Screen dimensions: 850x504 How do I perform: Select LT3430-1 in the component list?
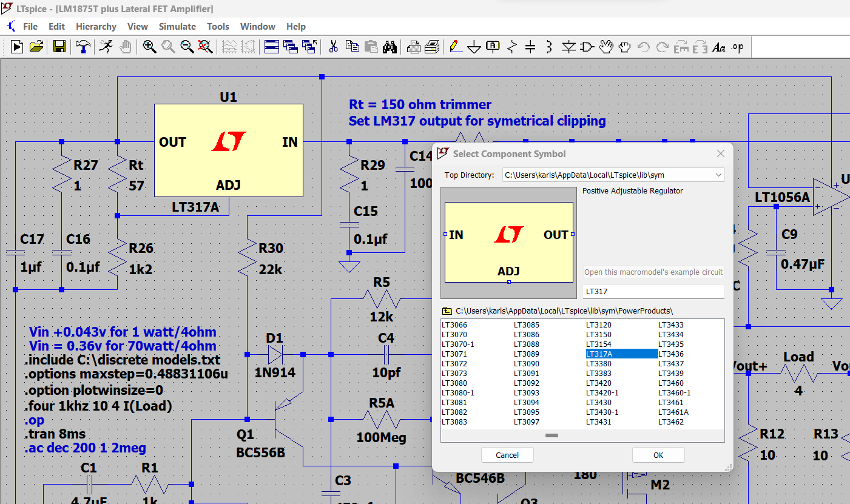(x=602, y=412)
